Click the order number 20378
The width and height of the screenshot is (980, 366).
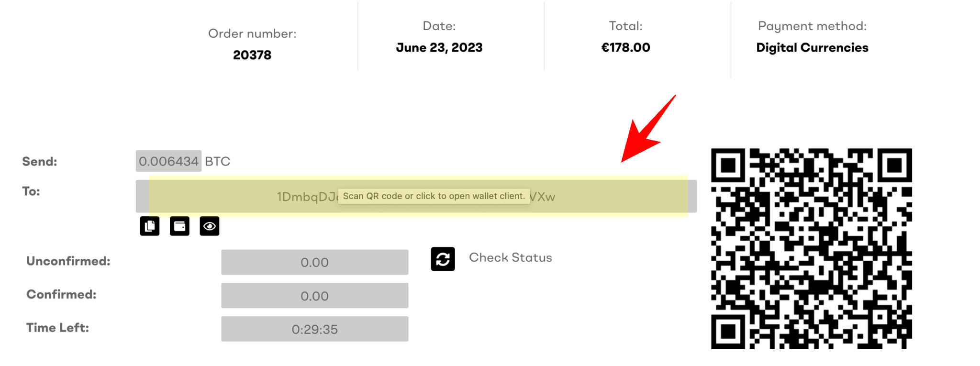[x=252, y=55]
